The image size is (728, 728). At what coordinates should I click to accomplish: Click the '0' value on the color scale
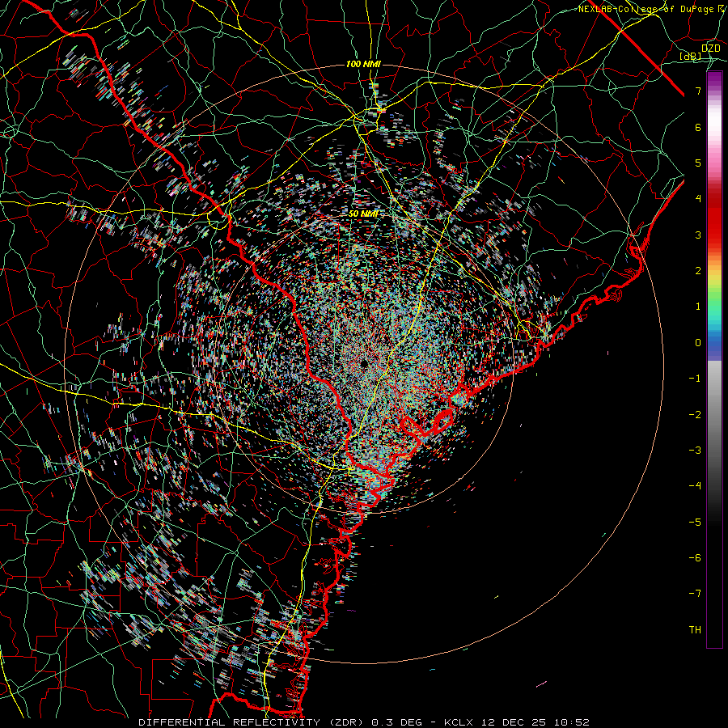[698, 343]
